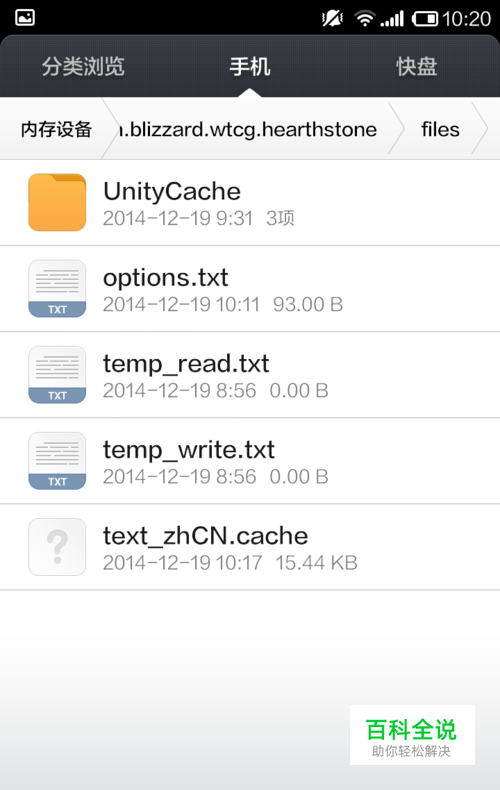
Task: Tap the unknown-type icon of text_zhCN.cache
Action: click(x=57, y=547)
